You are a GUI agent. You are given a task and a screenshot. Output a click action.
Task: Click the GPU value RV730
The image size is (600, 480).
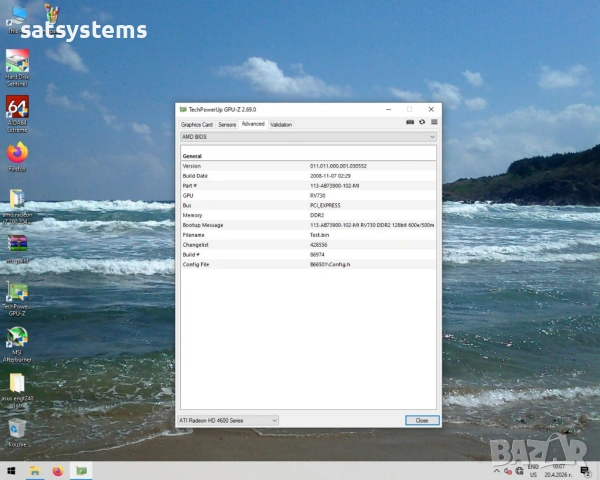click(318, 196)
